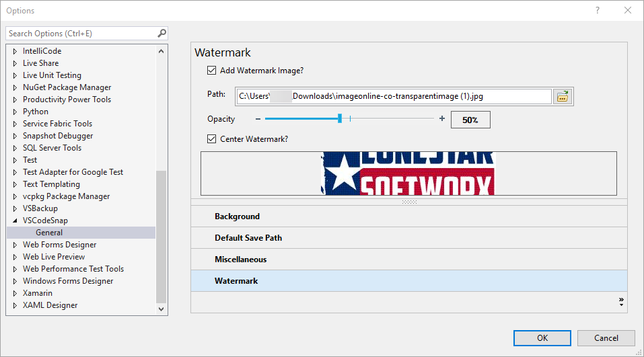Click the plus icon to increase opacity
The height and width of the screenshot is (357, 644).
(x=442, y=119)
